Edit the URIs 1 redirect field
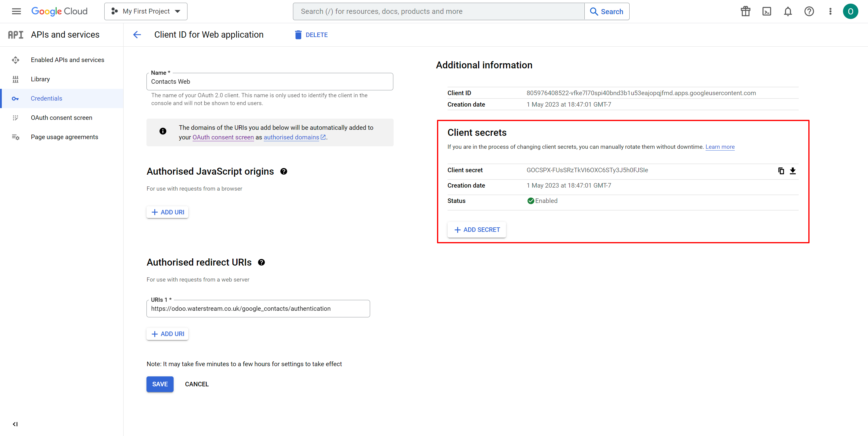The width and height of the screenshot is (868, 436). (258, 308)
